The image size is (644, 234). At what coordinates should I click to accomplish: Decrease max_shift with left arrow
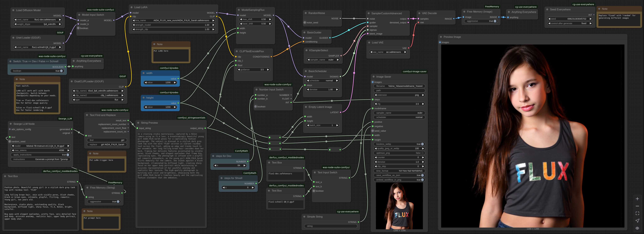point(241,19)
